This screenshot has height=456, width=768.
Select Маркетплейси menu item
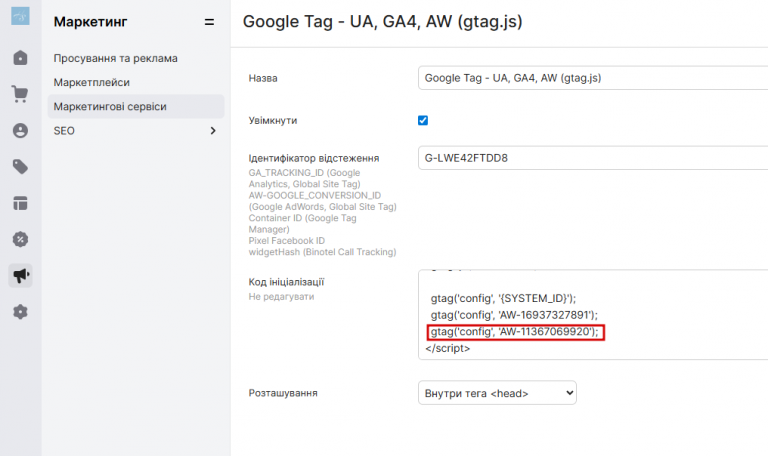click(92, 82)
